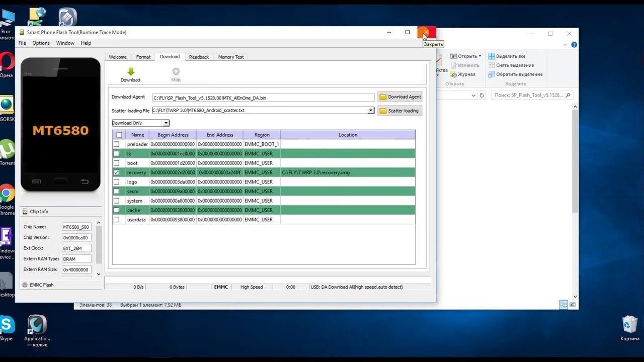
Task: Check the system partition checkbox
Action: tap(116, 201)
